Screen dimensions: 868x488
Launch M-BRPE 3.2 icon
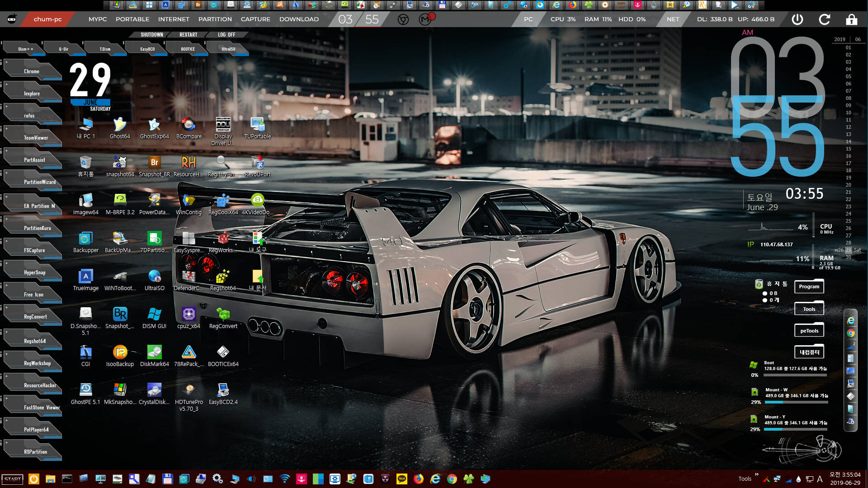click(x=120, y=204)
